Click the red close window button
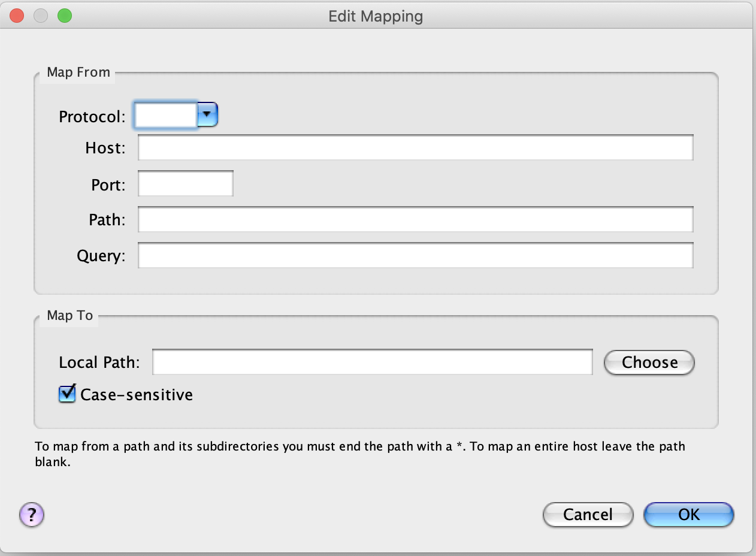Image resolution: width=756 pixels, height=556 pixels. (16, 16)
